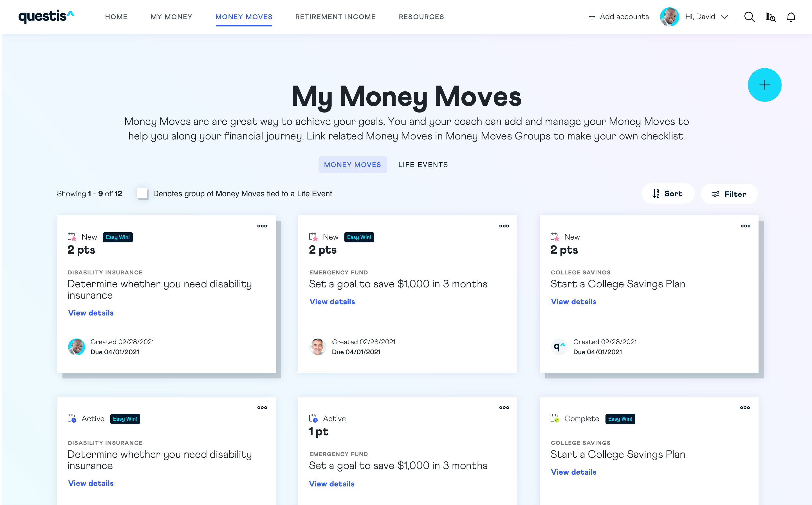
Task: Expand the Hi, David user menu
Action: click(706, 17)
